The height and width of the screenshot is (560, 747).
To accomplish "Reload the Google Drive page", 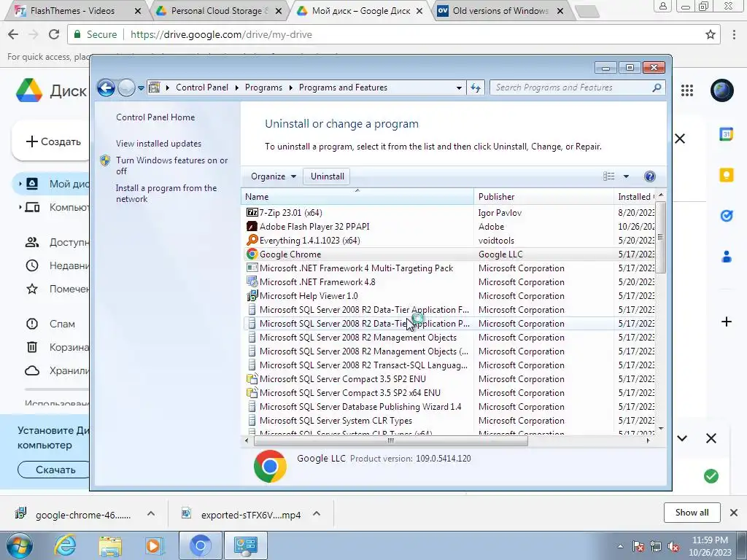I will coord(54,34).
